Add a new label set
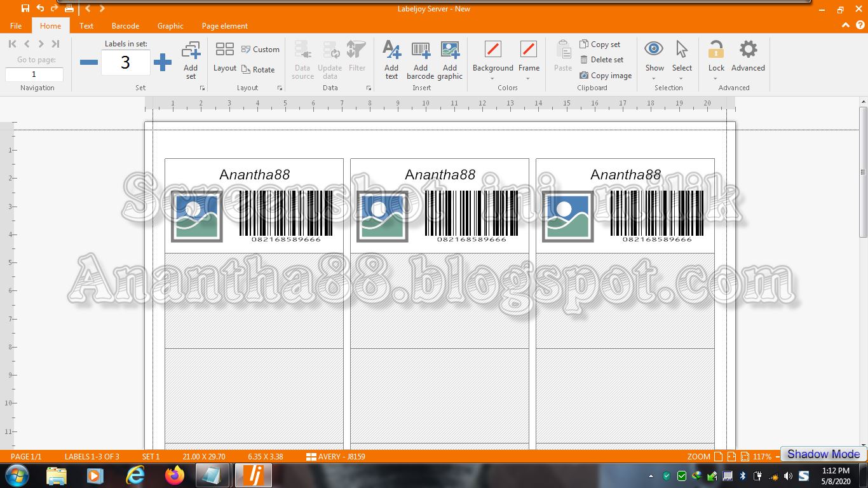 [191, 60]
